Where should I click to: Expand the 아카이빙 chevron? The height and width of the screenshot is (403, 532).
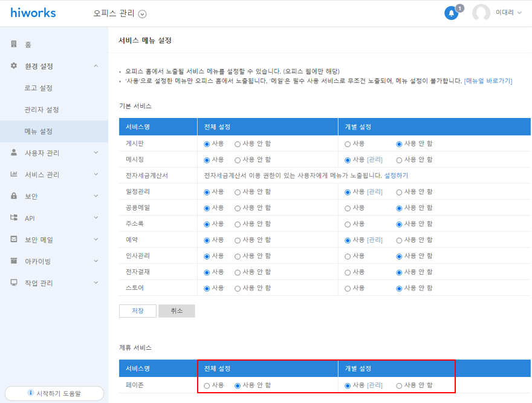pyautogui.click(x=96, y=261)
